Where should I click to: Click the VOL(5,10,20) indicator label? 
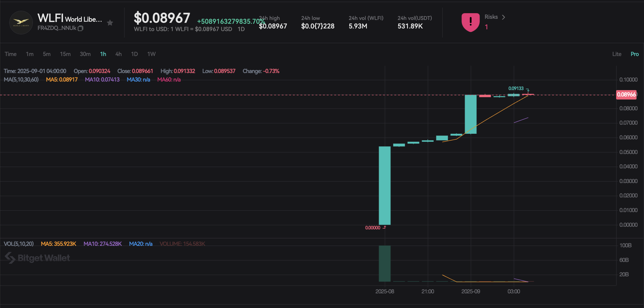(18, 244)
